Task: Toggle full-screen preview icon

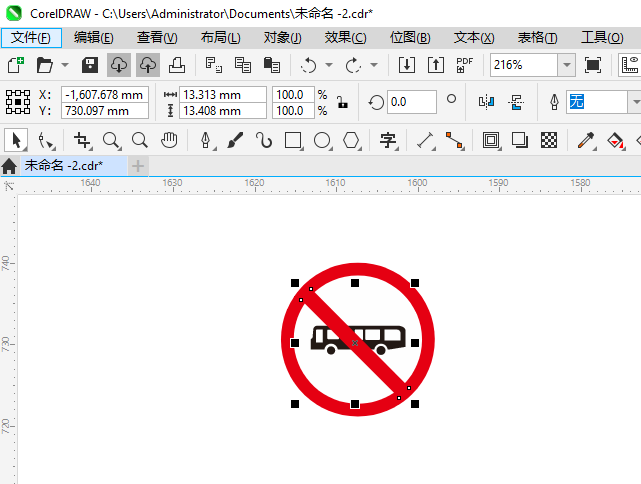Action: (593, 65)
